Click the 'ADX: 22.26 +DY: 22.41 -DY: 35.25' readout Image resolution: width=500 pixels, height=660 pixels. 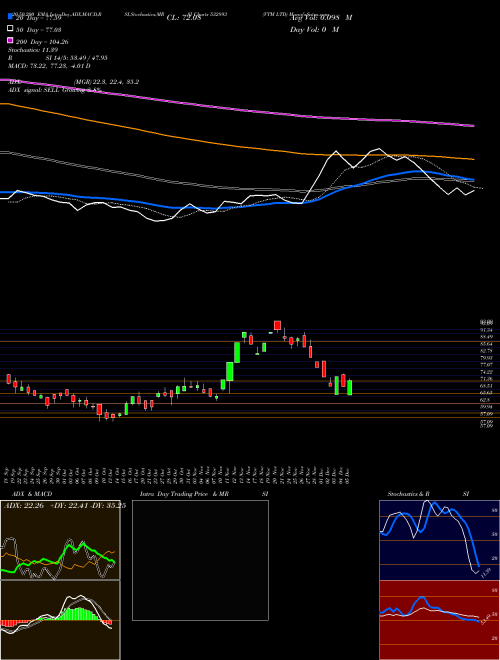click(x=65, y=506)
